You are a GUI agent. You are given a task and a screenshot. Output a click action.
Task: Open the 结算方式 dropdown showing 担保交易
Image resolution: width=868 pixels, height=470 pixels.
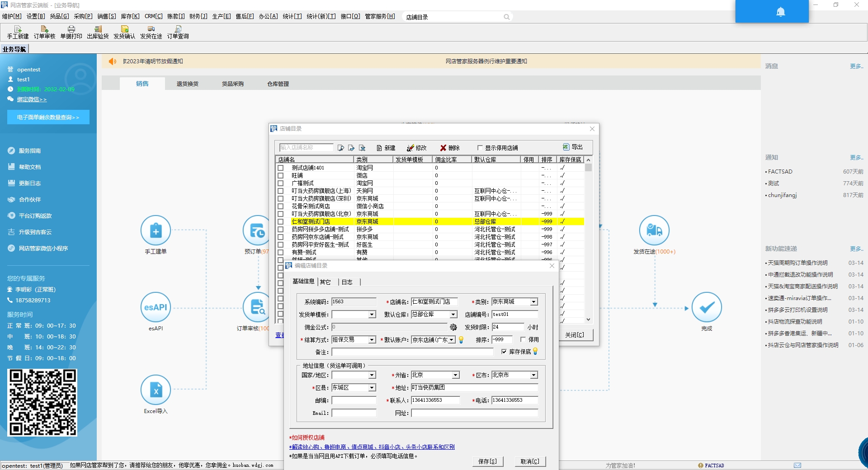point(372,340)
